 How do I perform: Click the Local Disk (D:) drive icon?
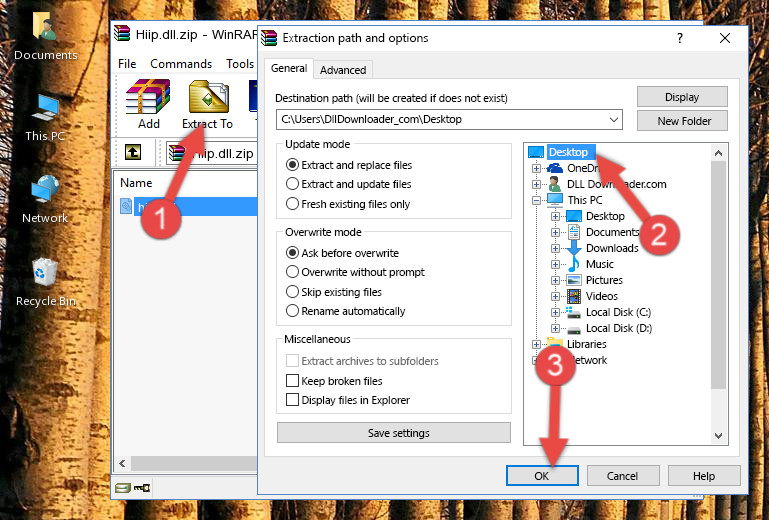(573, 329)
